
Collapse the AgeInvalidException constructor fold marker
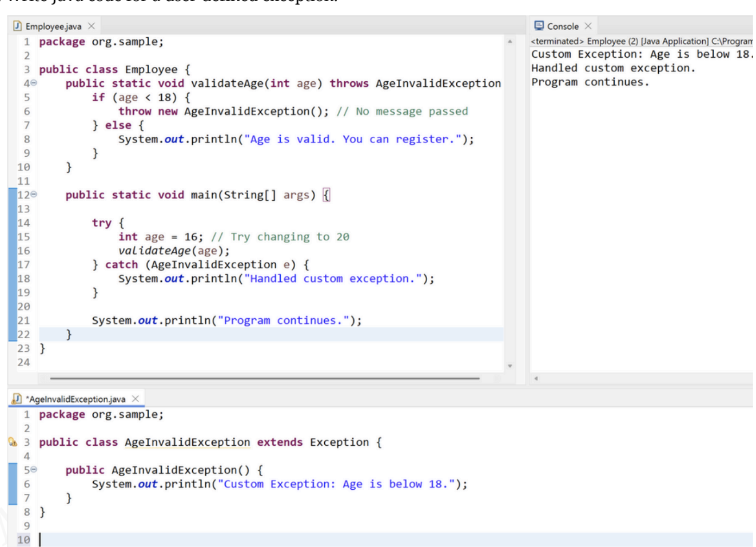pos(34,470)
